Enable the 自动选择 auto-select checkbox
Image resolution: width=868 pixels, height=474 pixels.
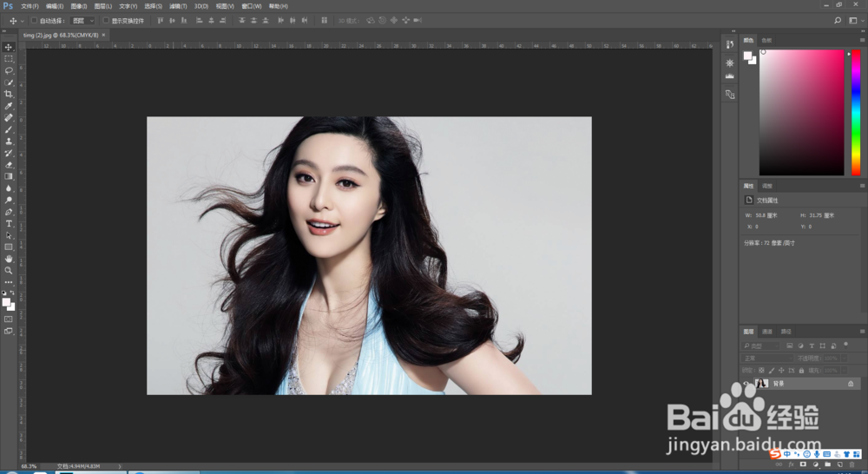click(x=34, y=21)
